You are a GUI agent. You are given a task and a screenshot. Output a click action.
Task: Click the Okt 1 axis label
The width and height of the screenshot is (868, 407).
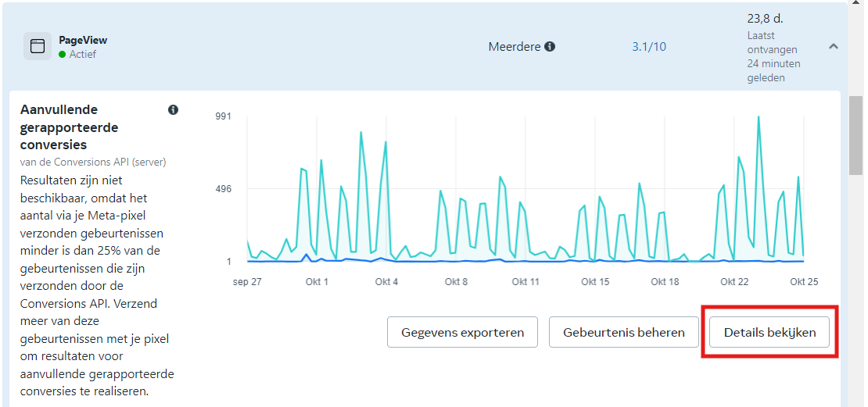click(317, 281)
